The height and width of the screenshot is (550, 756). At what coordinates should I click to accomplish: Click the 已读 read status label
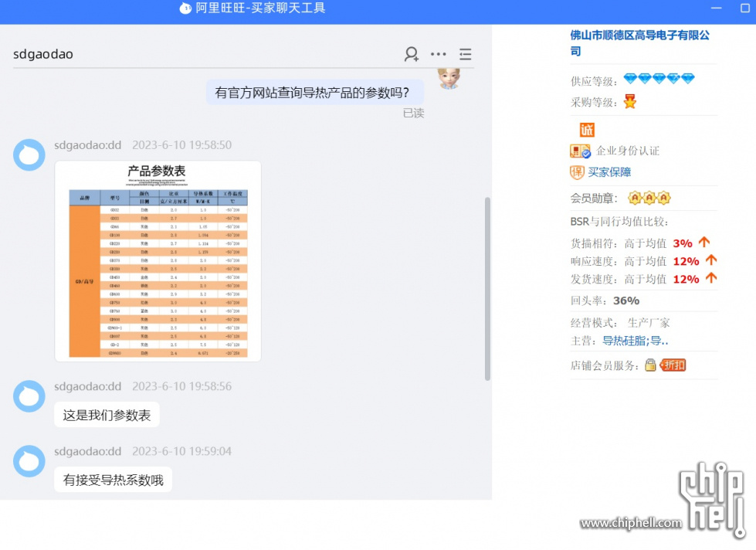[413, 113]
